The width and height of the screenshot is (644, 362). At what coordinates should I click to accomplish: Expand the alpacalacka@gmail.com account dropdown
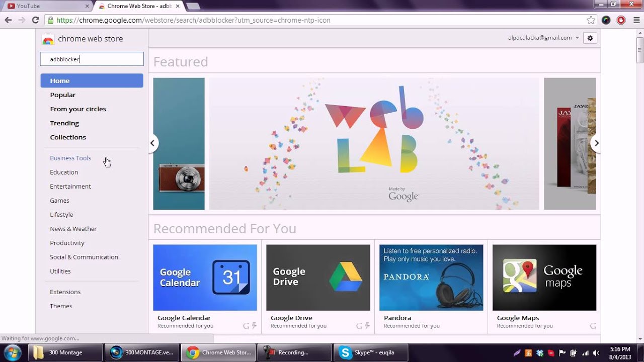[577, 38]
